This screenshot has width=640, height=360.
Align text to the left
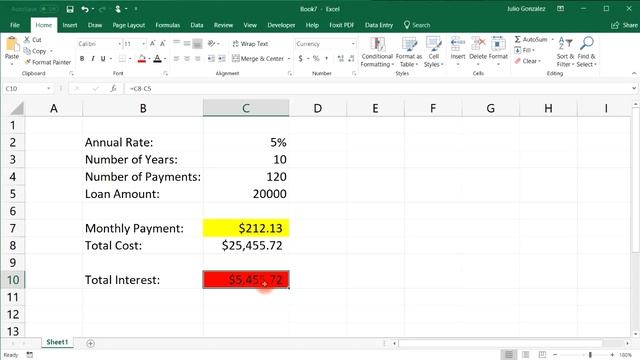(176, 59)
